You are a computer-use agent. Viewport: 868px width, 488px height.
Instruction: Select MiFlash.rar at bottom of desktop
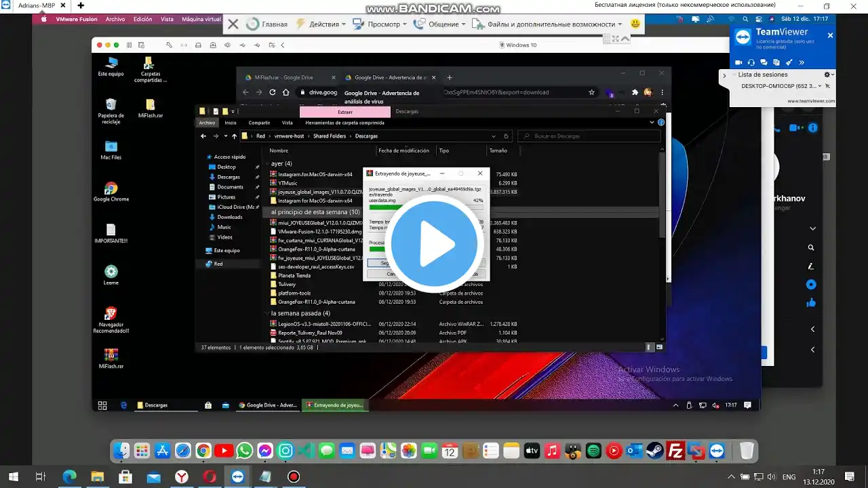point(111,359)
